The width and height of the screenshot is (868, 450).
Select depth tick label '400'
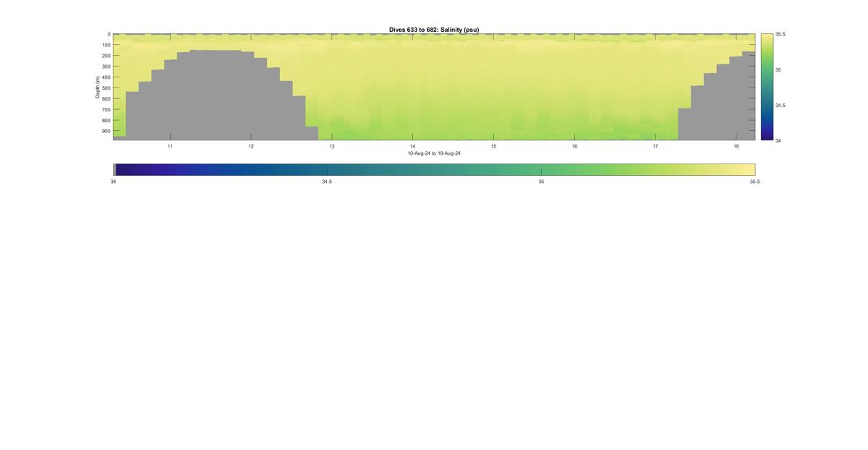point(106,77)
